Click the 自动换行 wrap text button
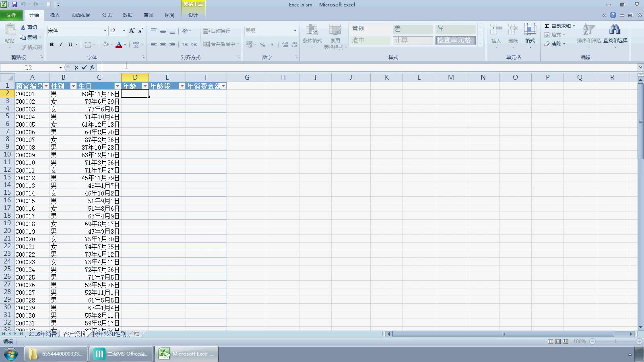The height and width of the screenshot is (362, 644). [x=217, y=31]
